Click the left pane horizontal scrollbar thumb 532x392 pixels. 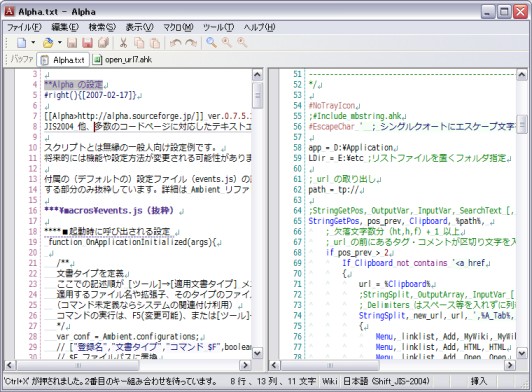pos(78,365)
